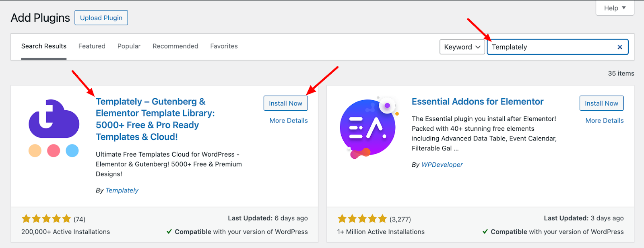This screenshot has width=644, height=248.
Task: Click the Templately (74) rating count
Action: click(79, 219)
